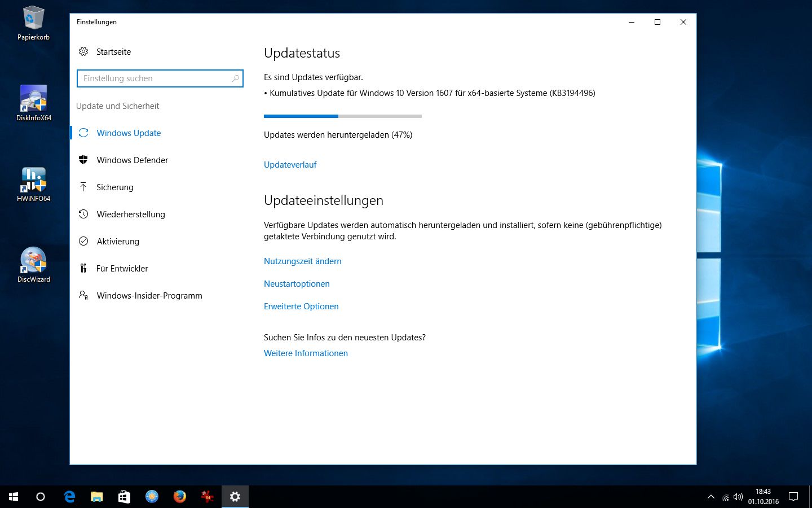Launch Firefox from taskbar
The height and width of the screenshot is (508, 812).
[180, 497]
